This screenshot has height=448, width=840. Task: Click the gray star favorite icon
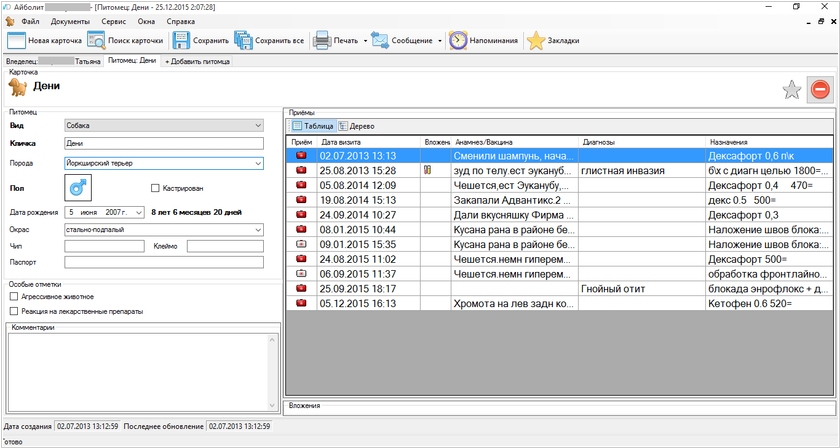pyautogui.click(x=791, y=90)
